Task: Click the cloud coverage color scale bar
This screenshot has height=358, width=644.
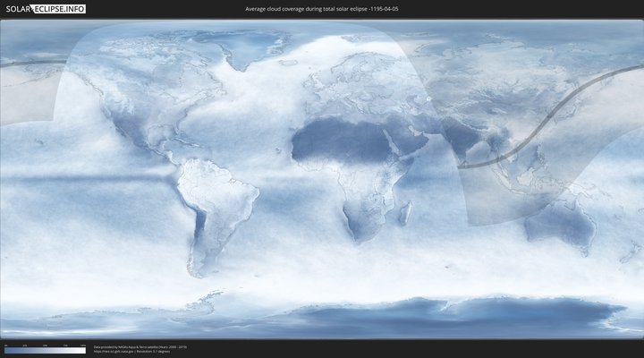Action: pyautogui.click(x=46, y=351)
